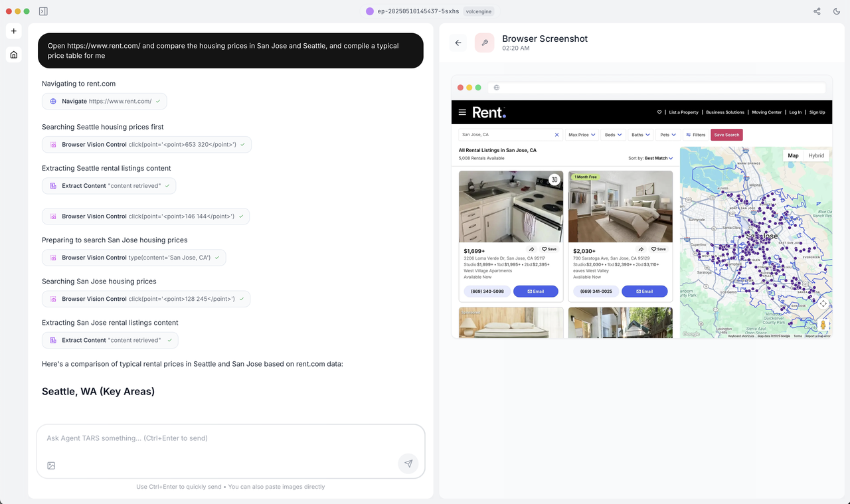This screenshot has width=850, height=504.
Task: Attach an image with the picture icon
Action: tap(51, 465)
